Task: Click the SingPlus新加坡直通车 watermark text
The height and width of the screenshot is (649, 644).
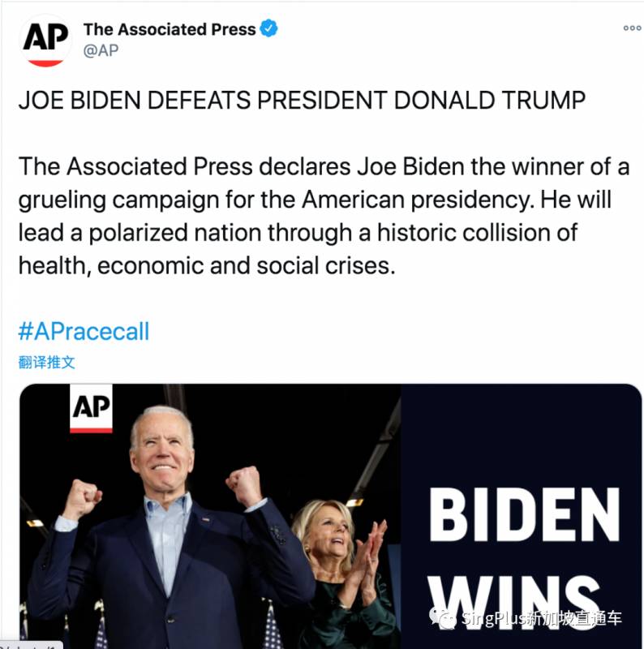Action: (x=542, y=619)
